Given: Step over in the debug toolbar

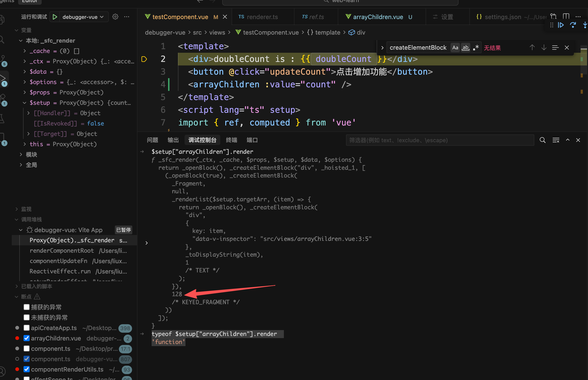Looking at the screenshot, I should (573, 25).
